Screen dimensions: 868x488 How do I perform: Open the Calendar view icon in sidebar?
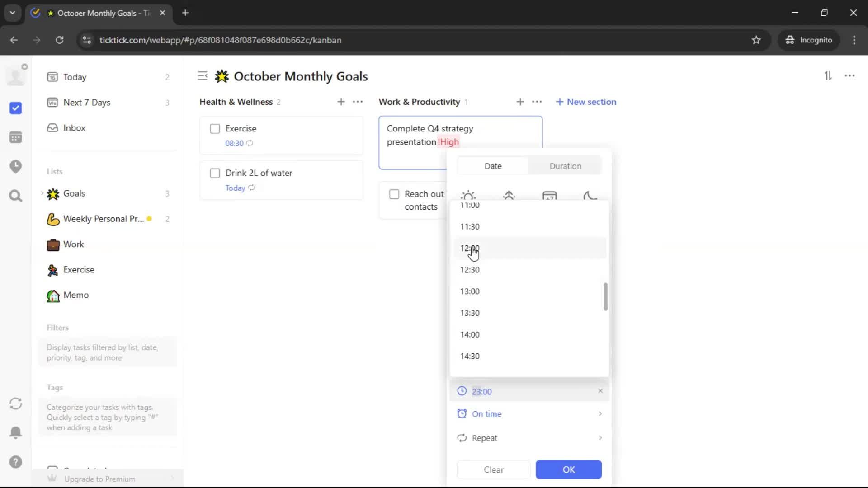[15, 137]
